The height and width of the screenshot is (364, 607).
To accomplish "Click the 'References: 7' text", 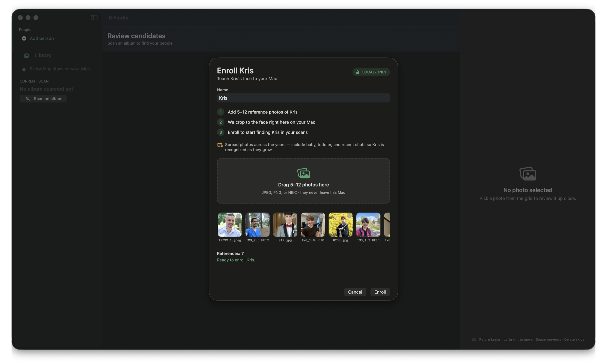I will click(x=230, y=254).
